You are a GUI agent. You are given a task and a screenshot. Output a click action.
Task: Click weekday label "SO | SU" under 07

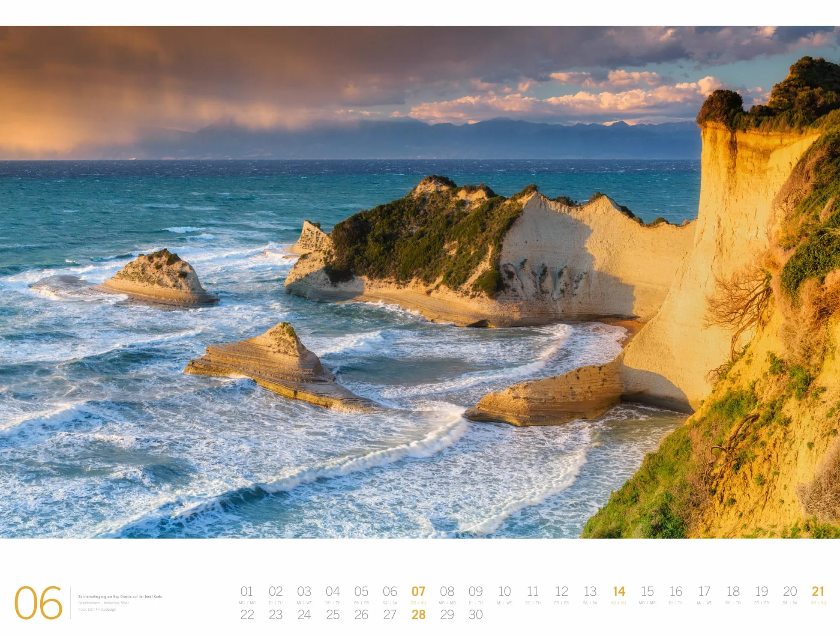(418, 603)
